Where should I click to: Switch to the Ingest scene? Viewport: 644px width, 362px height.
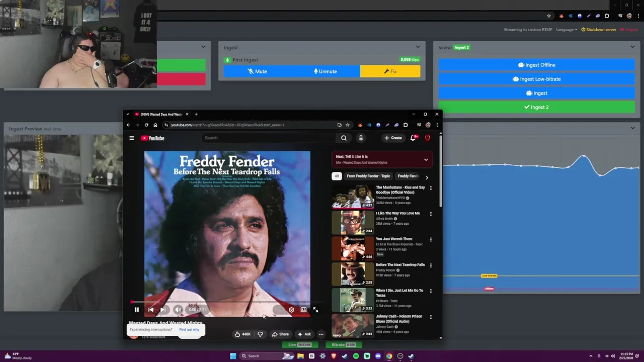pyautogui.click(x=536, y=93)
